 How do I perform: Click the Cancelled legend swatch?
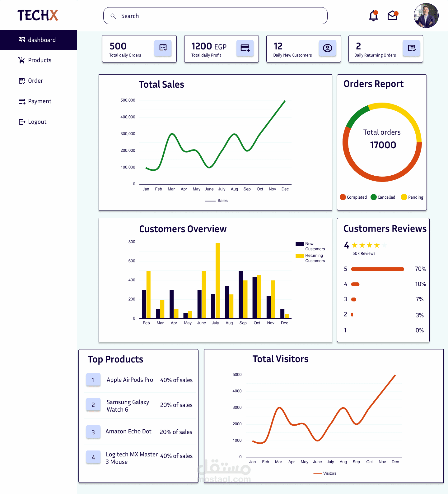[374, 197]
